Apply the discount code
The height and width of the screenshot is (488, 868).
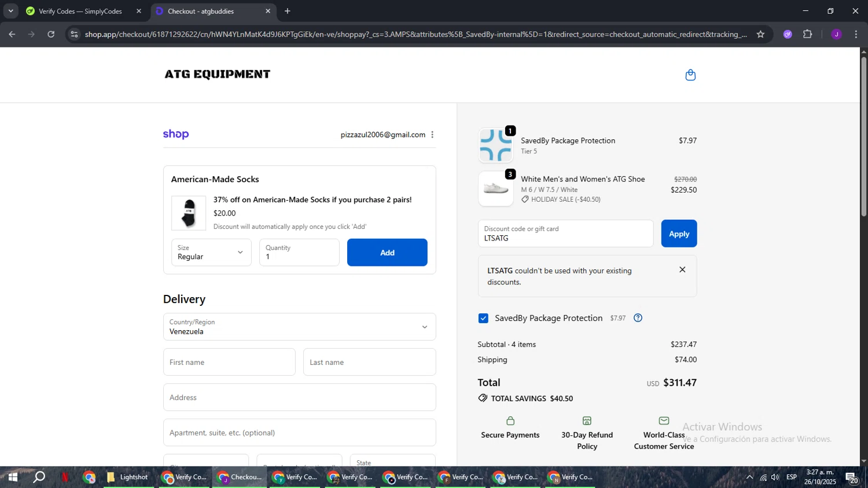(679, 234)
